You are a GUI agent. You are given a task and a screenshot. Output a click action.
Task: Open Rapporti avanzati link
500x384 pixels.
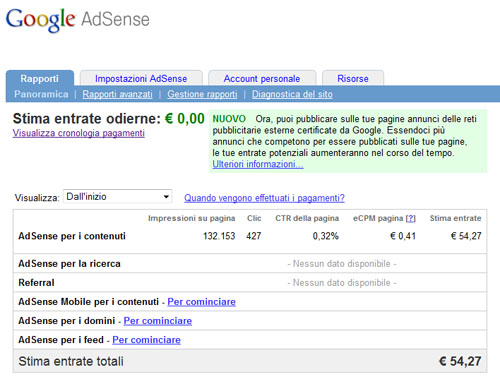pyautogui.click(x=117, y=94)
